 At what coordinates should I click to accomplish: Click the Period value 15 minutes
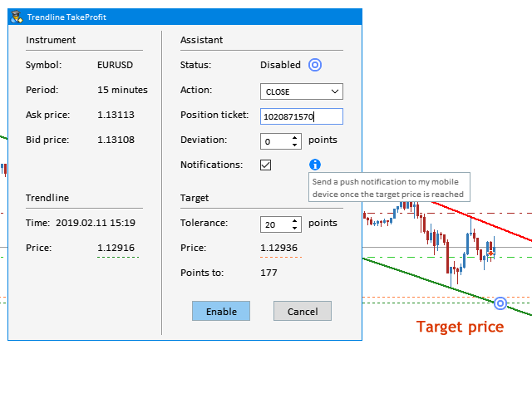[122, 90]
